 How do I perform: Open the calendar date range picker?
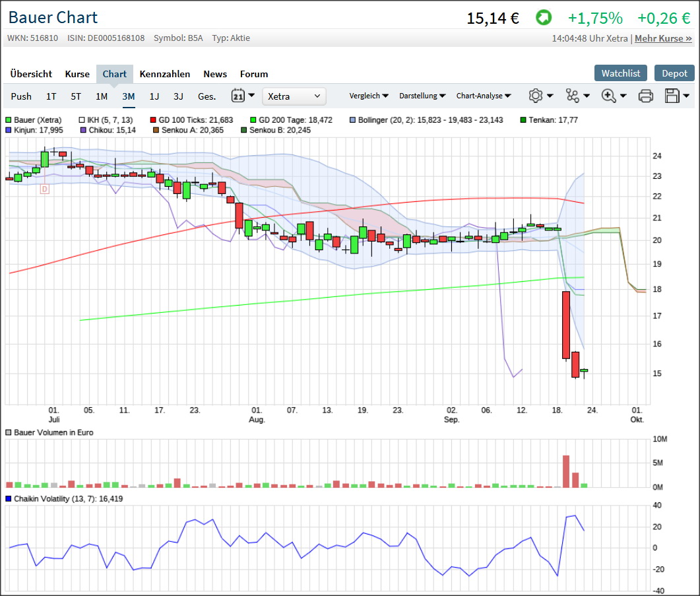238,96
